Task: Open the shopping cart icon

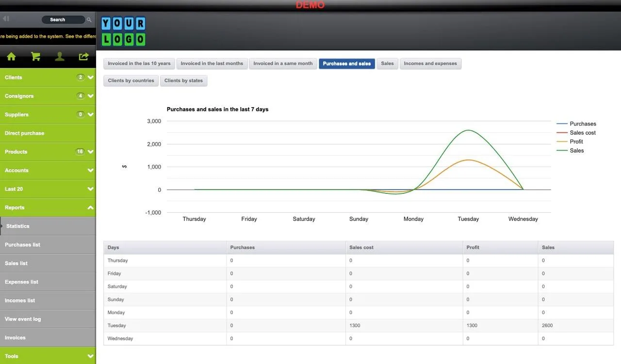Action: [x=35, y=56]
